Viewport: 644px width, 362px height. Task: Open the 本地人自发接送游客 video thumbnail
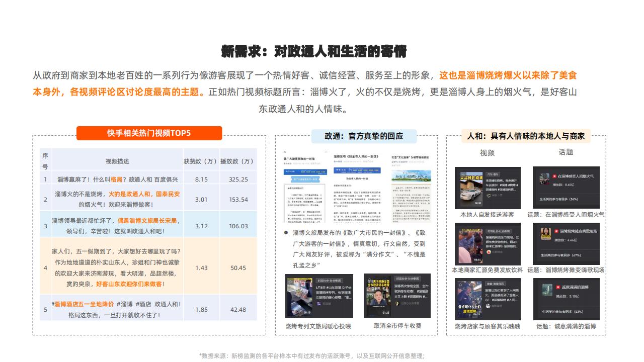point(488,188)
